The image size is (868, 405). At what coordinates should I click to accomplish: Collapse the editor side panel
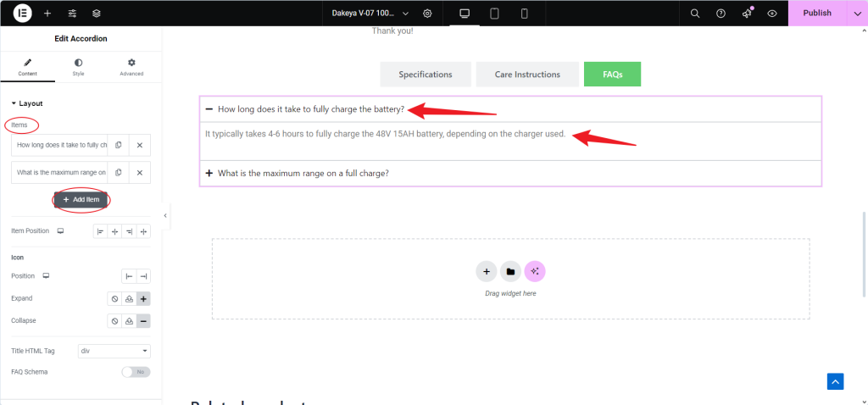165,216
